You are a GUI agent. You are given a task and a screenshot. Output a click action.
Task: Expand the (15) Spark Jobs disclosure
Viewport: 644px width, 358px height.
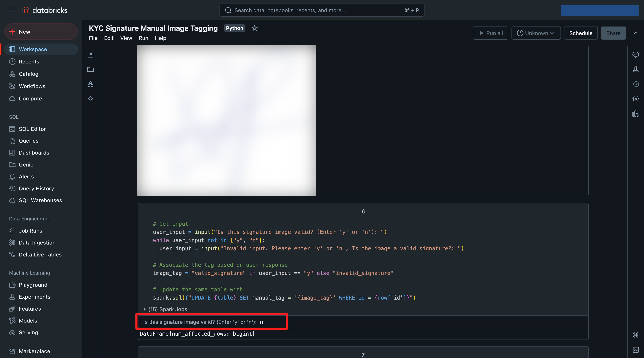click(144, 309)
